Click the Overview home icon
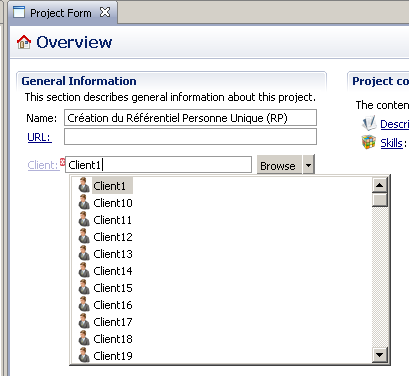 pyautogui.click(x=24, y=42)
